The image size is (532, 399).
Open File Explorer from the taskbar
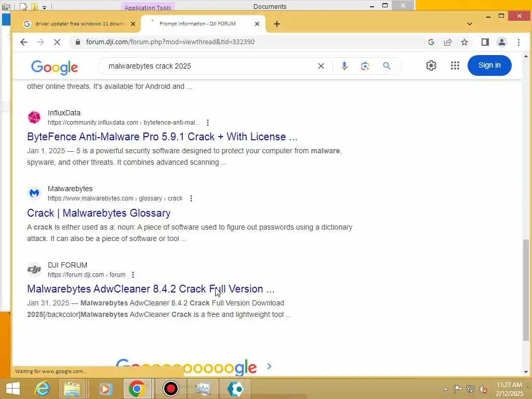(x=72, y=389)
